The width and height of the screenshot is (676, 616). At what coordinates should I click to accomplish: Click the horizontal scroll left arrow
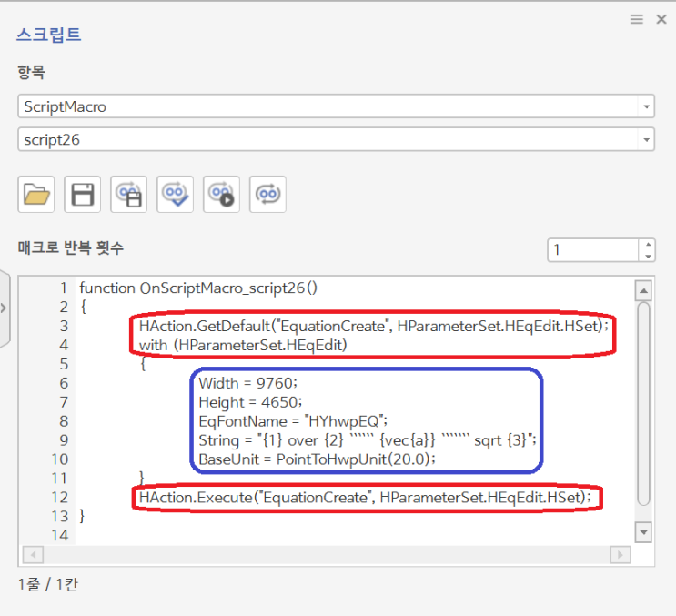pyautogui.click(x=33, y=555)
